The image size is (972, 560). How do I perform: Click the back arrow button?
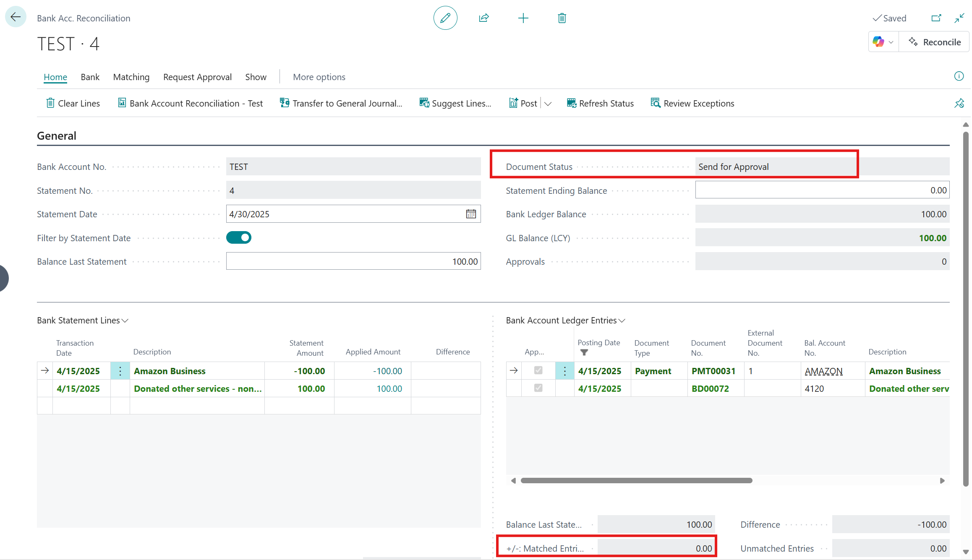click(x=16, y=17)
